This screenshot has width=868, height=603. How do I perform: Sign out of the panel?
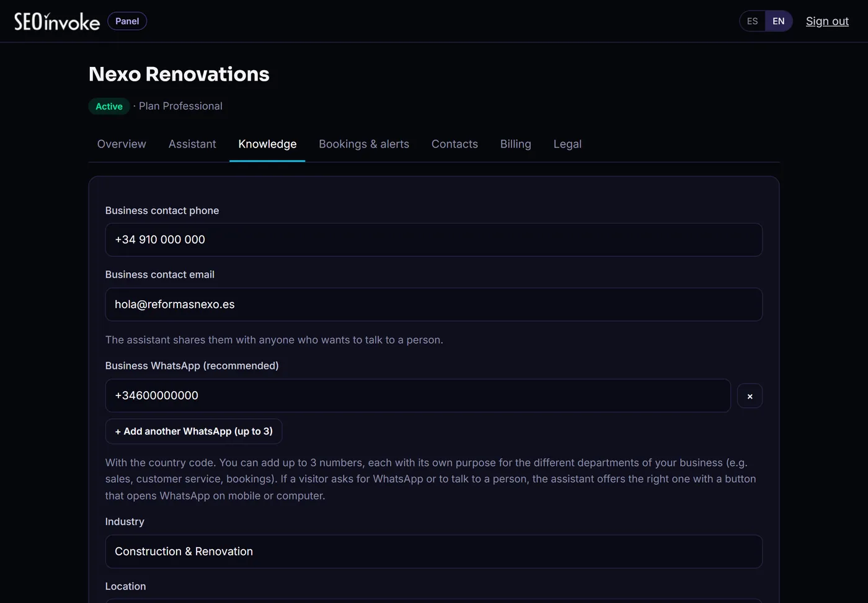pyautogui.click(x=827, y=21)
